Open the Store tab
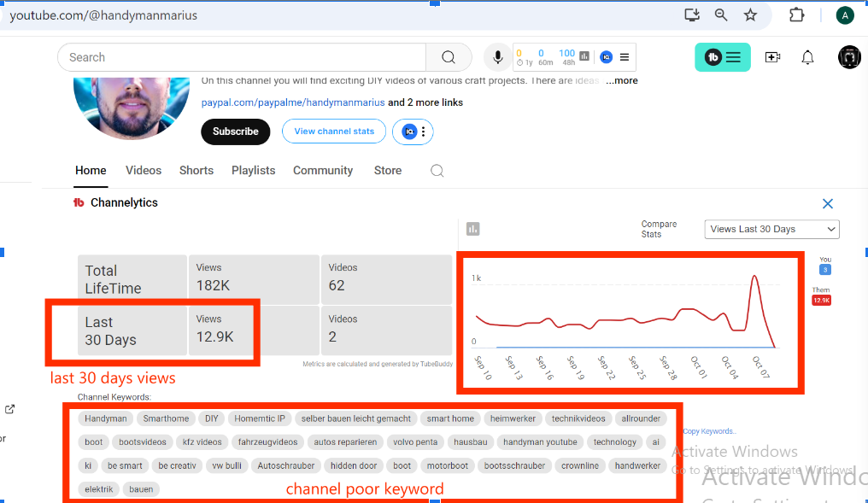Viewport: 868px width, 503px height. [x=388, y=171]
